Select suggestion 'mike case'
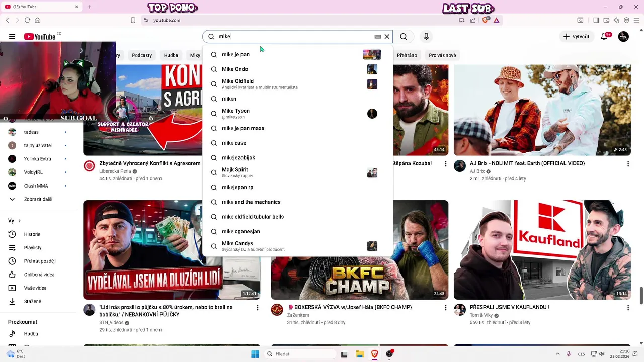Image resolution: width=644 pixels, height=362 pixels. pos(297,143)
